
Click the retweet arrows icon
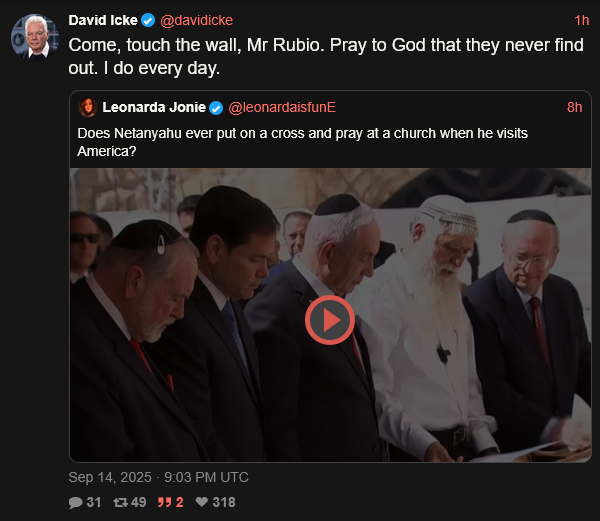(121, 502)
